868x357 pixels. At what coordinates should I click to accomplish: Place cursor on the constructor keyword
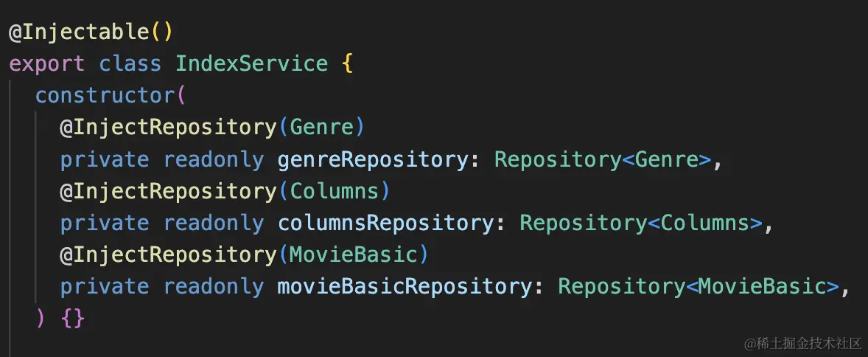point(105,95)
